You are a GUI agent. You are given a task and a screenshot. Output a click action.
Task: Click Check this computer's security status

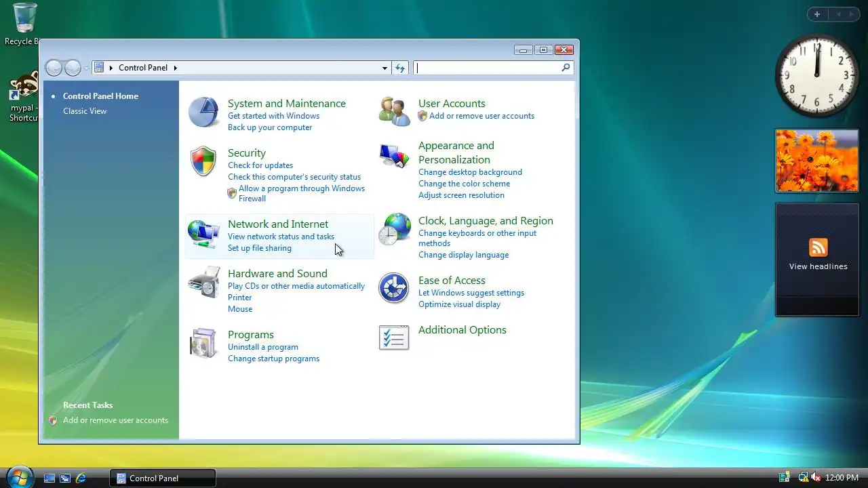tap(294, 177)
